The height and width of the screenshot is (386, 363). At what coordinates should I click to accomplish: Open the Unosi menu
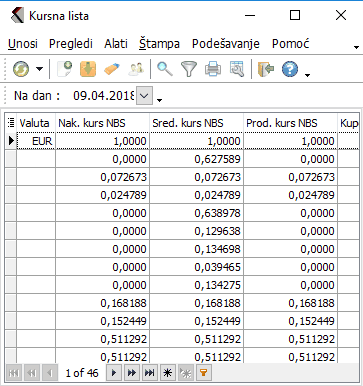coord(23,44)
